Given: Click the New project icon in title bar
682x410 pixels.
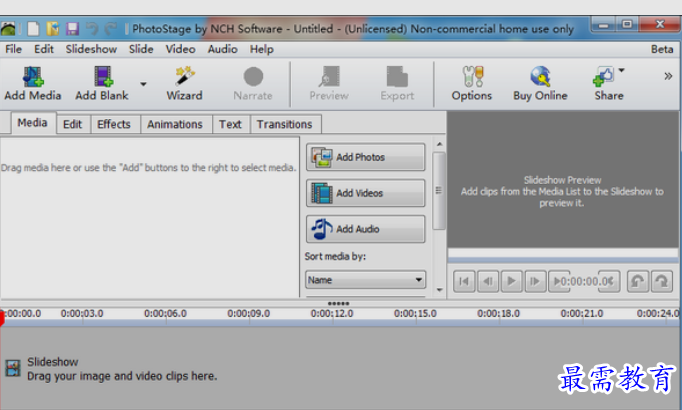Looking at the screenshot, I should pyautogui.click(x=33, y=29).
